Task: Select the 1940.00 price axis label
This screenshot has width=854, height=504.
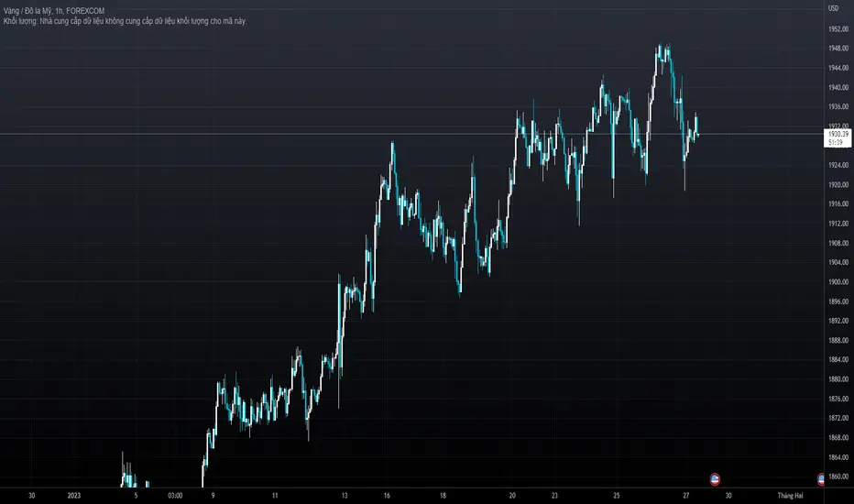Action: 838,87
